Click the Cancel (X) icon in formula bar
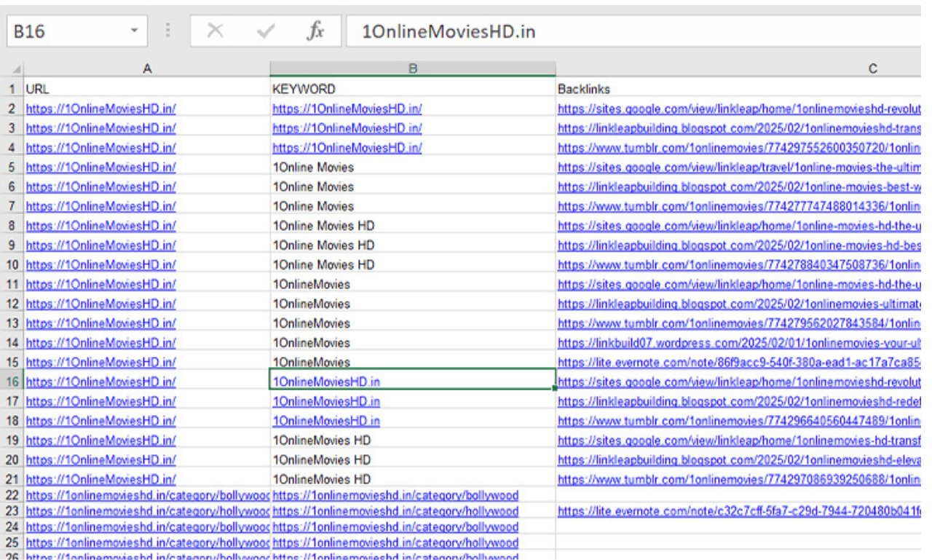 (215, 32)
